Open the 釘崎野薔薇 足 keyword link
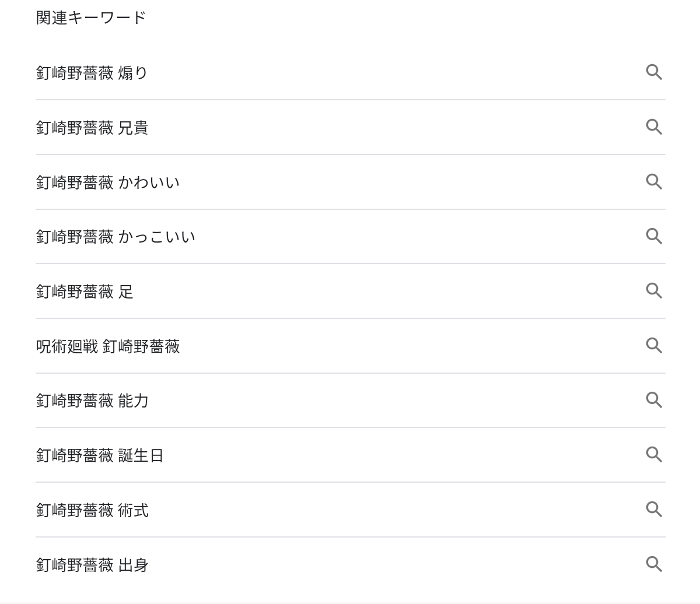This screenshot has height=604, width=700. (85, 292)
